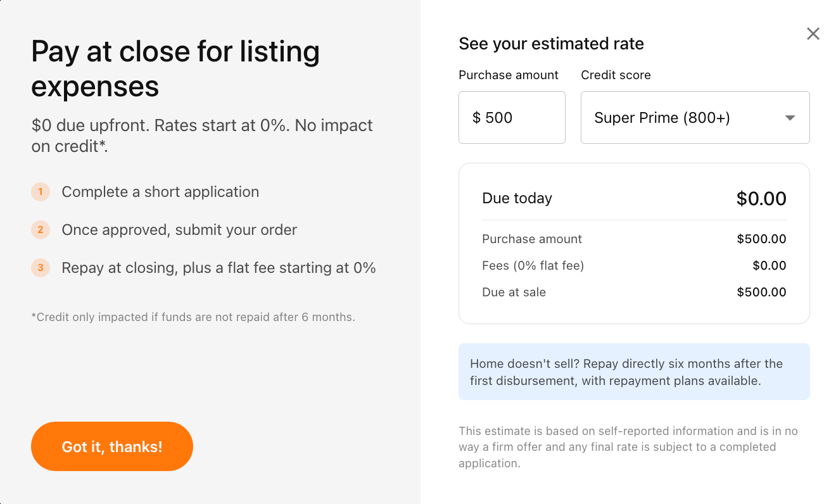The height and width of the screenshot is (504, 836).
Task: Click the "Fees (0% flat fee)" label
Action: tap(533, 266)
